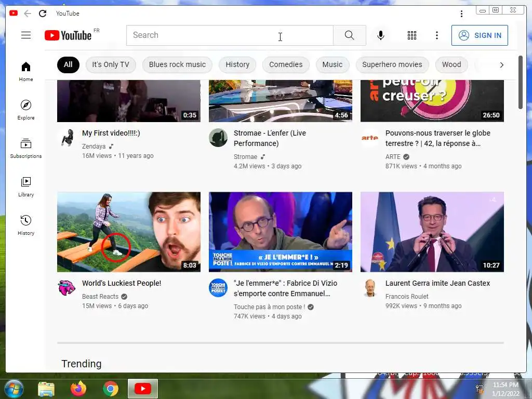Click the YouTube logo

click(x=68, y=35)
